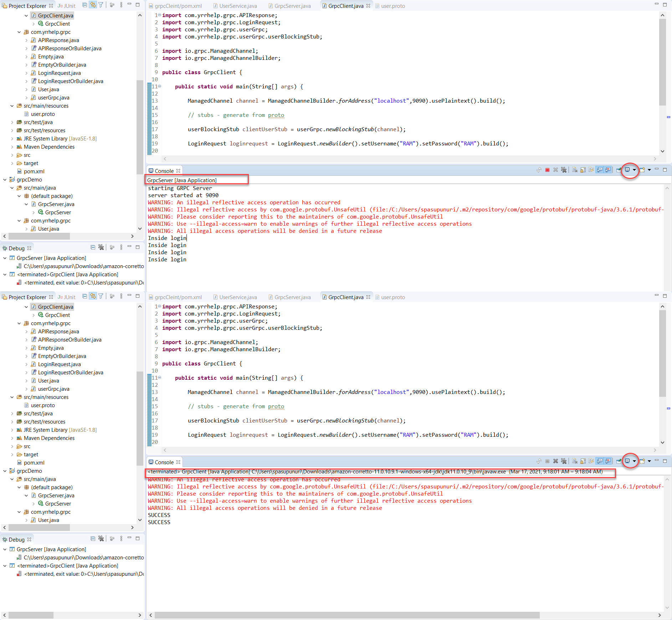Viewport: 672px width, 620px height.
Task: Enable Scroll Lock in the Console
Action: tap(583, 170)
